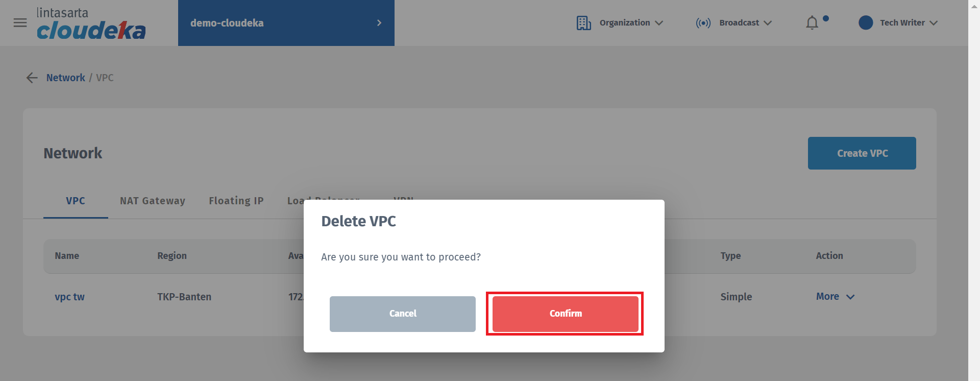Switch to the NAT Gateway tab

(153, 201)
